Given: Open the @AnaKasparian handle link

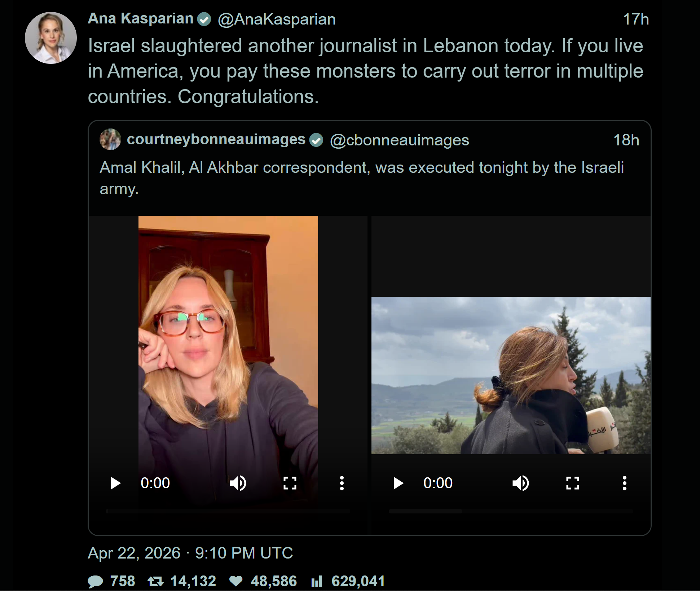Looking at the screenshot, I should click(x=277, y=19).
